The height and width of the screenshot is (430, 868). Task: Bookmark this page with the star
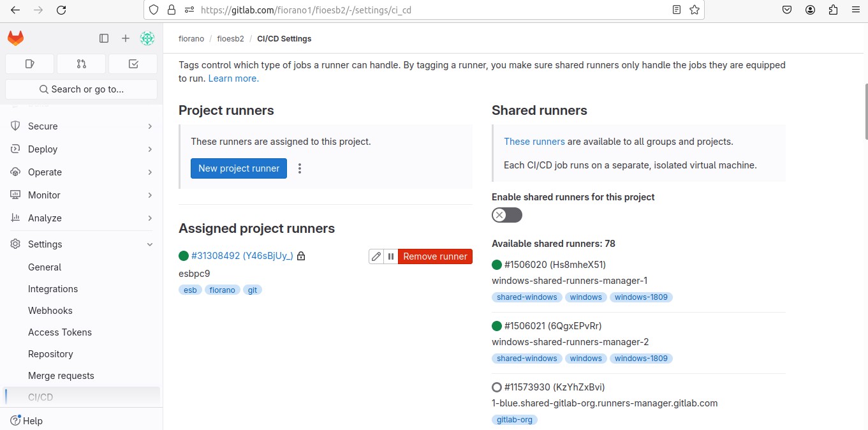coord(695,10)
